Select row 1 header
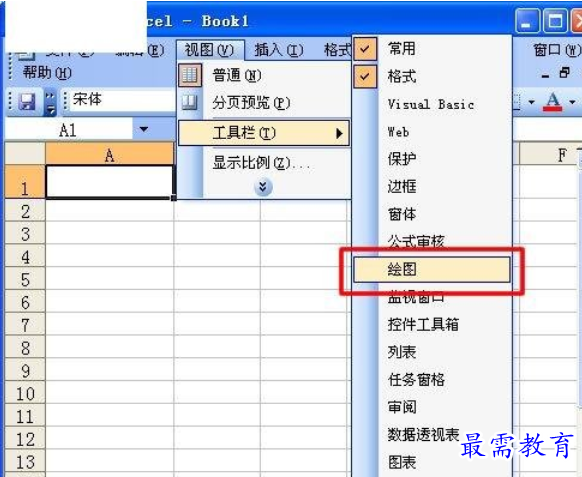The height and width of the screenshot is (477, 582). click(x=25, y=182)
